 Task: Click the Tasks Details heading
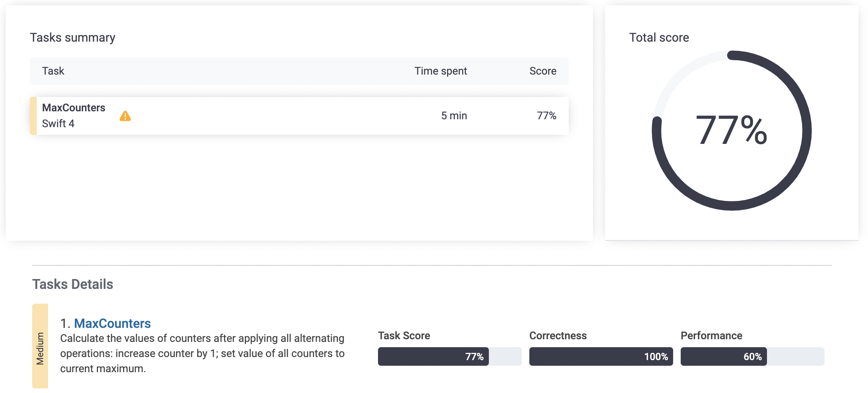coord(73,284)
